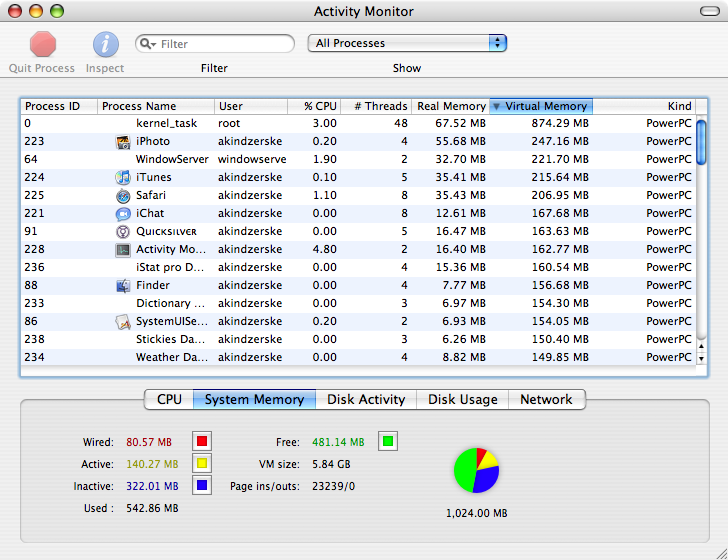Select the WindowServer process name

pyautogui.click(x=172, y=159)
